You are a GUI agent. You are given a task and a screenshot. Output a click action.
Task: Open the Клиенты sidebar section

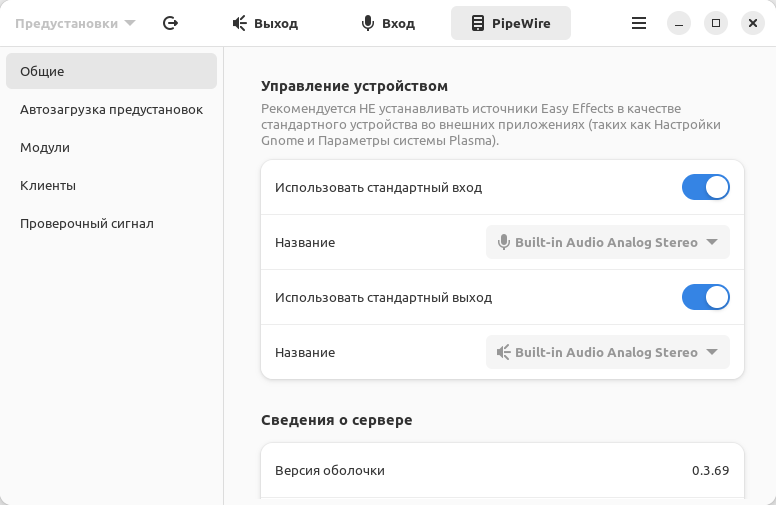click(x=111, y=186)
